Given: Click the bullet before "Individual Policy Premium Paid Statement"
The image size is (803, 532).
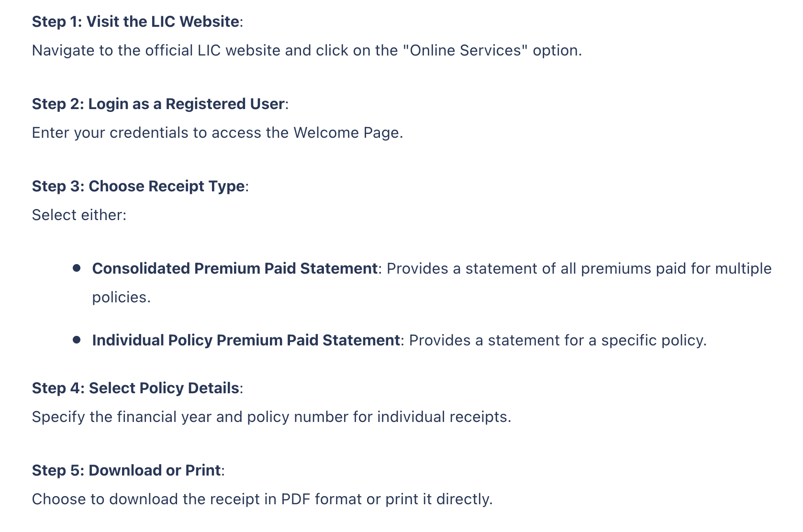Looking at the screenshot, I should click(77, 340).
